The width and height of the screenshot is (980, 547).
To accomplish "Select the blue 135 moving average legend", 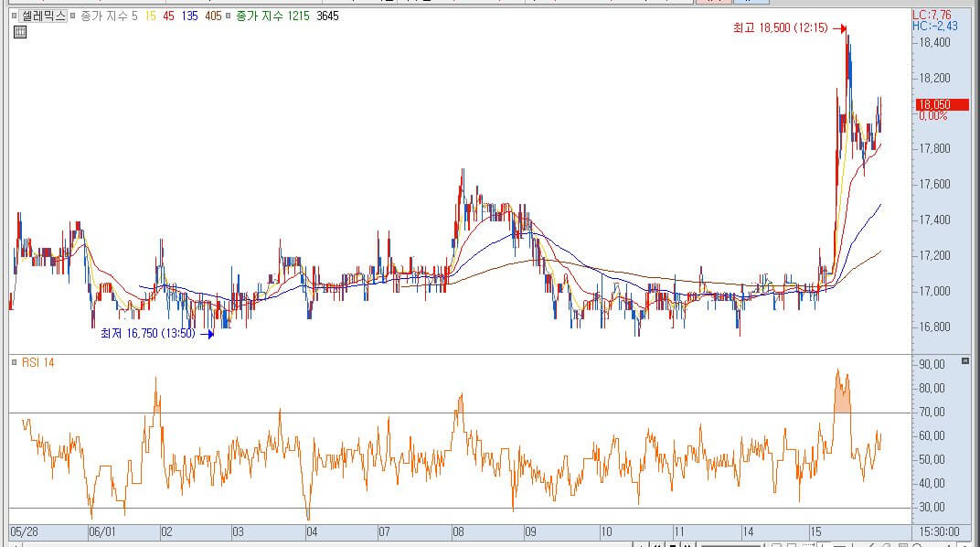I will (x=190, y=16).
